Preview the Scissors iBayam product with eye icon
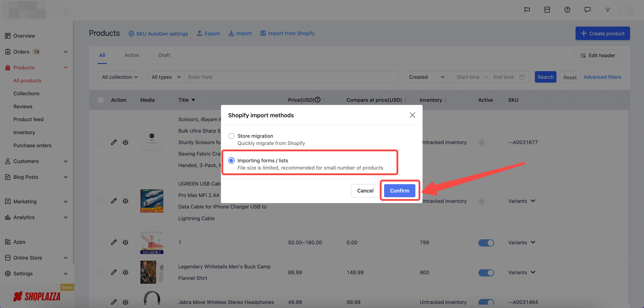This screenshot has height=308, width=644. pos(126,142)
